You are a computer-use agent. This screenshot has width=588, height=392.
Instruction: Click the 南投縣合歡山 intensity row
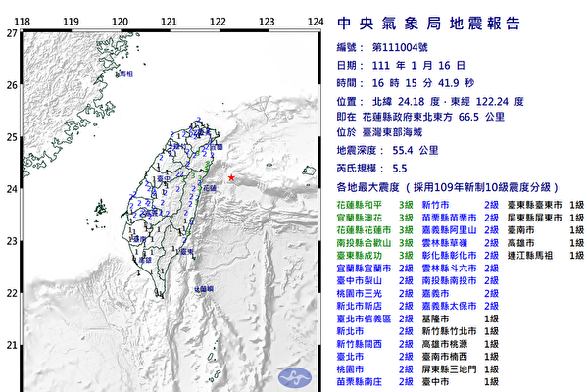pyautogui.click(x=374, y=243)
